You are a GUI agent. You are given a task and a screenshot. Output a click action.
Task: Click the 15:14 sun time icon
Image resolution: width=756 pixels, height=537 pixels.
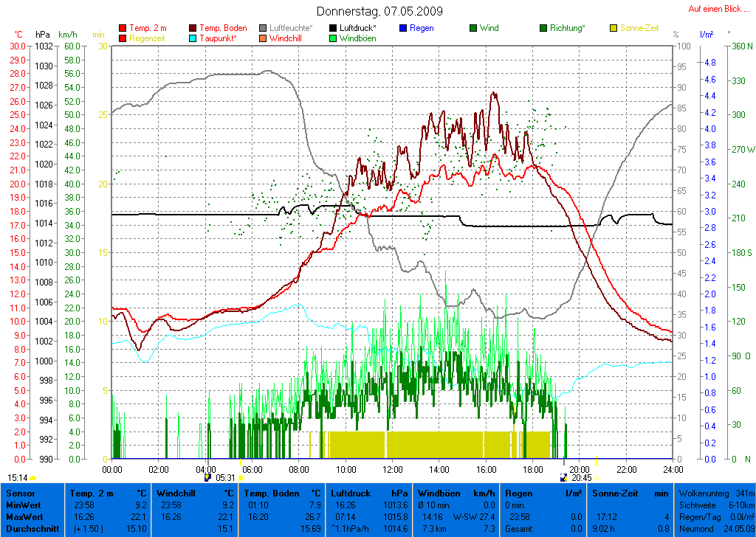32,478
